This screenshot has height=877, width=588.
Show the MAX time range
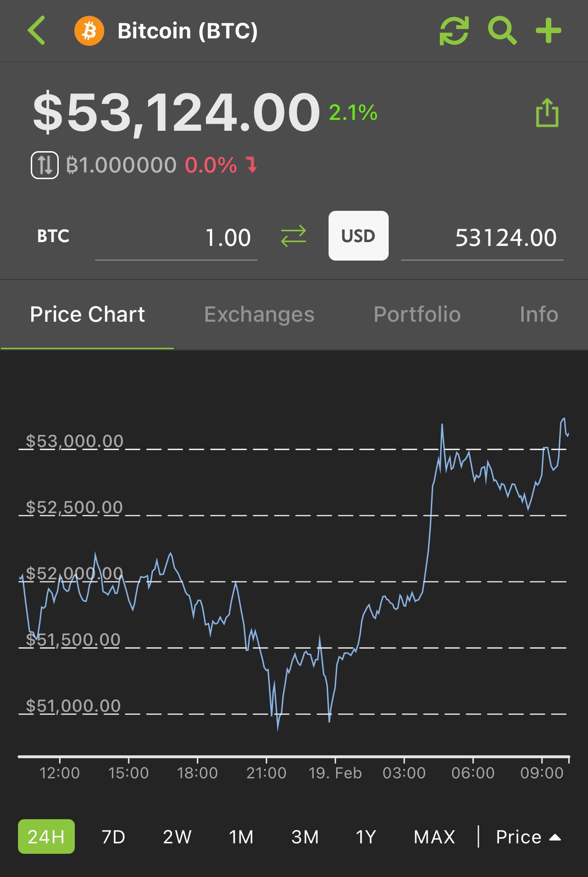[x=434, y=837]
